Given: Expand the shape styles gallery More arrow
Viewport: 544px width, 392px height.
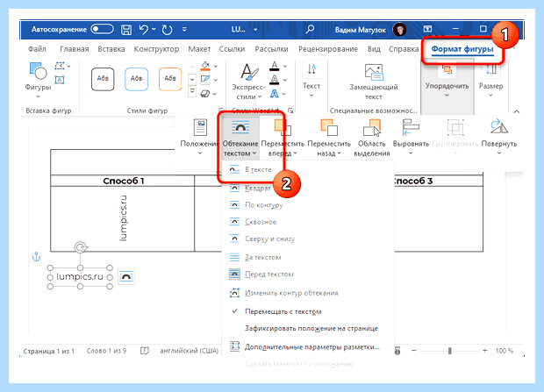Looking at the screenshot, I should [192, 93].
